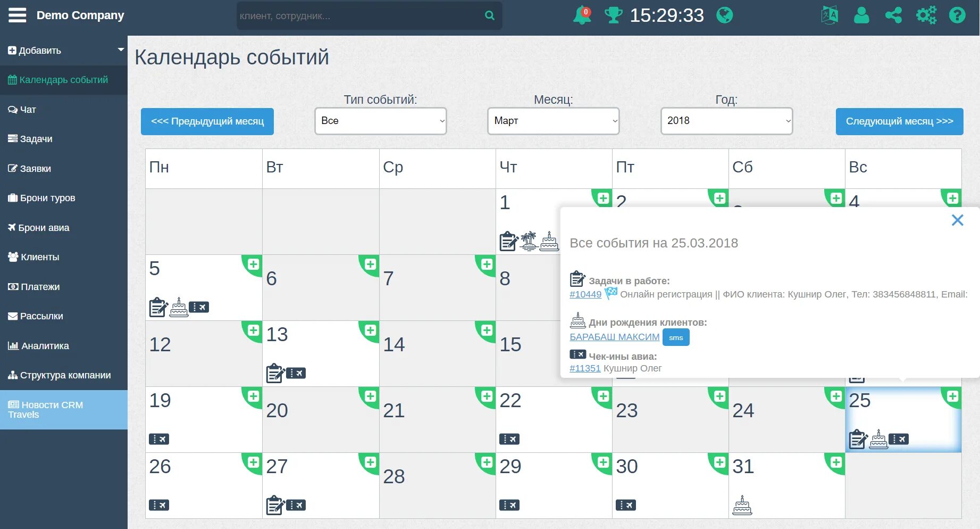Open the airline check-in ticket icon on March 19
The image size is (980, 529).
(x=159, y=439)
